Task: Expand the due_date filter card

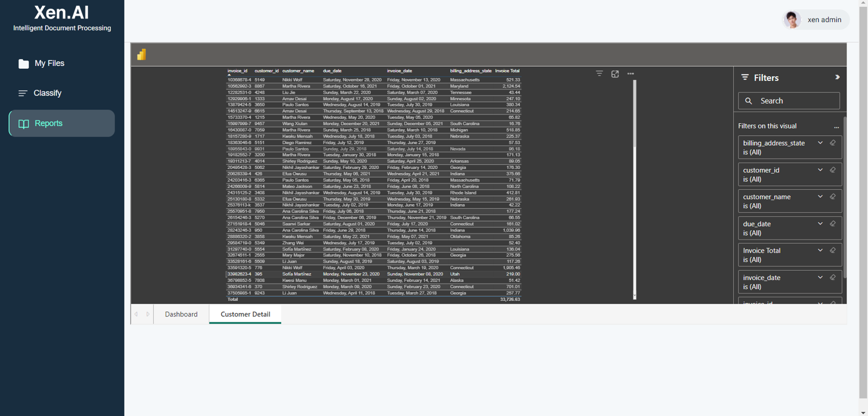Action: [820, 223]
